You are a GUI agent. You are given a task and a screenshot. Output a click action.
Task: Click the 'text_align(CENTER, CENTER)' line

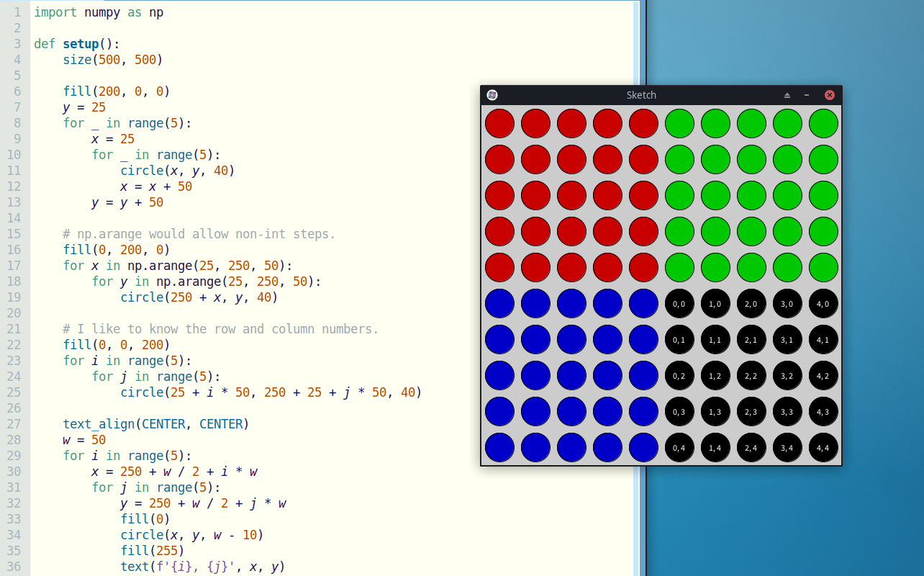pos(156,424)
